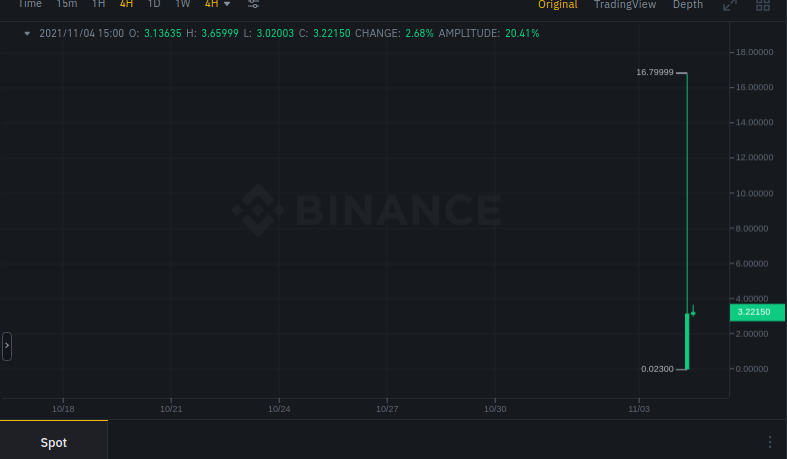Select the 1D time interval

154,4
